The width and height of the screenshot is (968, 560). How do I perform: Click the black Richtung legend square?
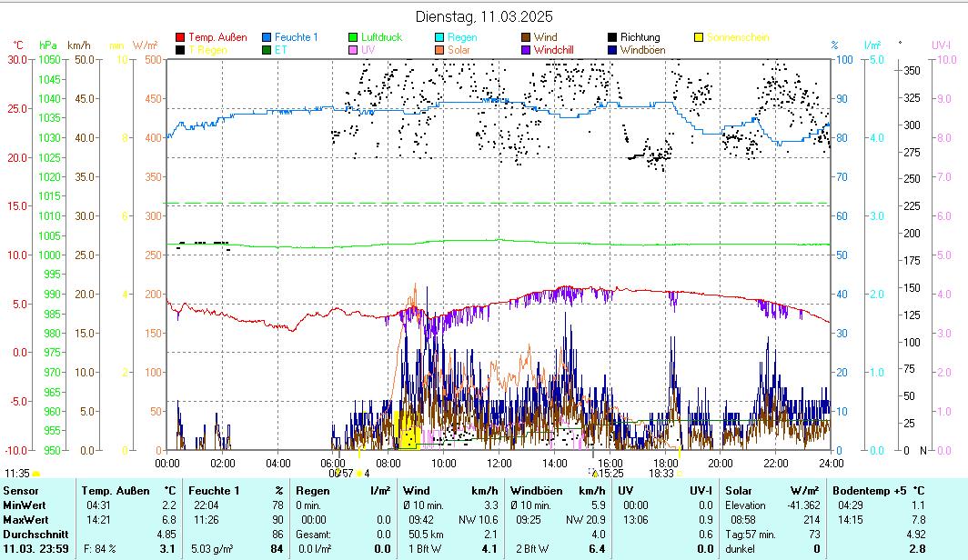[x=612, y=37]
